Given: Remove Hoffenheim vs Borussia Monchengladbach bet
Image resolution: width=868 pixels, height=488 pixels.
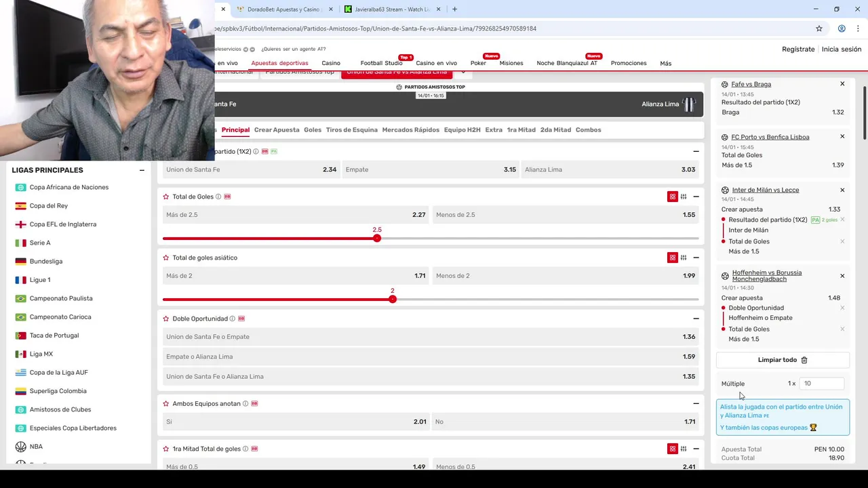Looking at the screenshot, I should (842, 276).
